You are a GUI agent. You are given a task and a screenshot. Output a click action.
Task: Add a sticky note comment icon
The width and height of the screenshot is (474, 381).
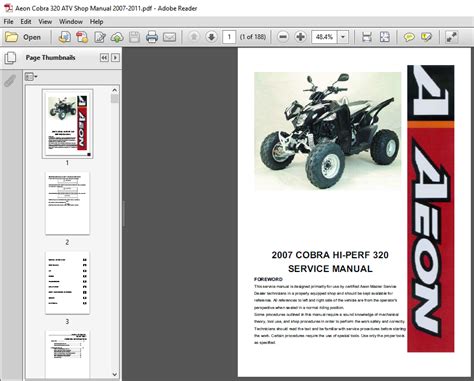click(409, 37)
